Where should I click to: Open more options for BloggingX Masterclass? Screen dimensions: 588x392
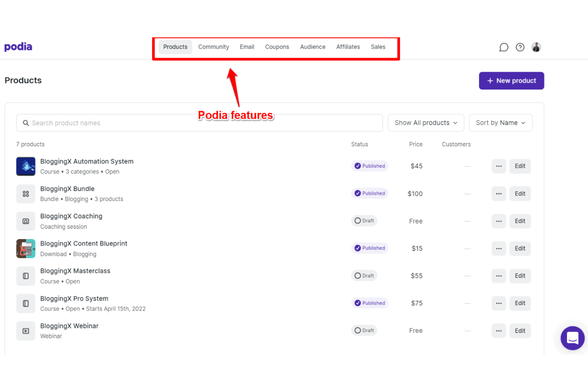pos(499,276)
